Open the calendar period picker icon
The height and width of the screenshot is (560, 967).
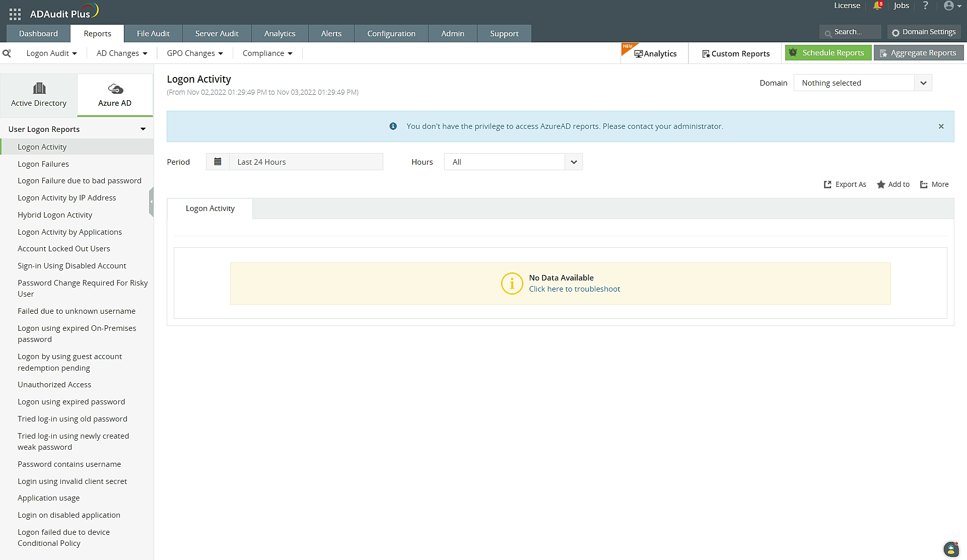[x=218, y=162]
